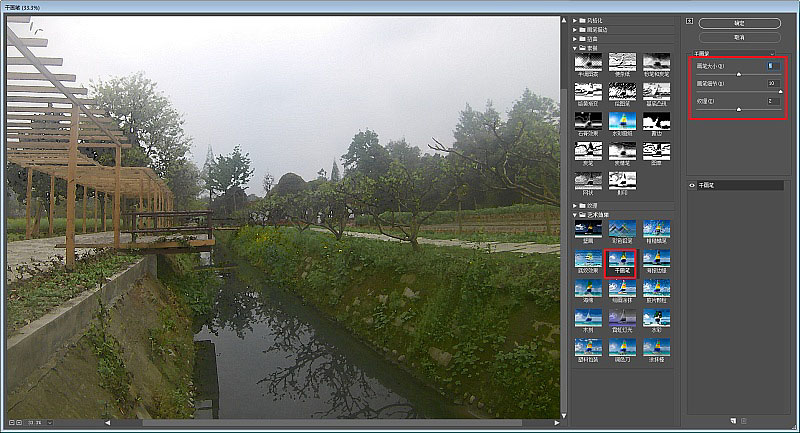Hide the filter thumbnail panel toggle button
The width and height of the screenshot is (800, 433).
[689, 21]
